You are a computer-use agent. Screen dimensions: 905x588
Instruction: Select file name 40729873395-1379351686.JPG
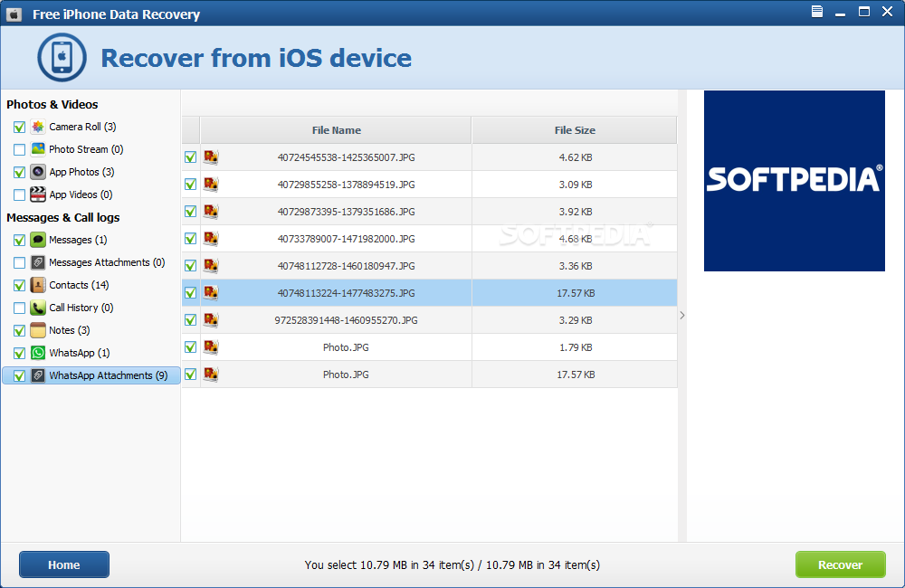click(347, 212)
